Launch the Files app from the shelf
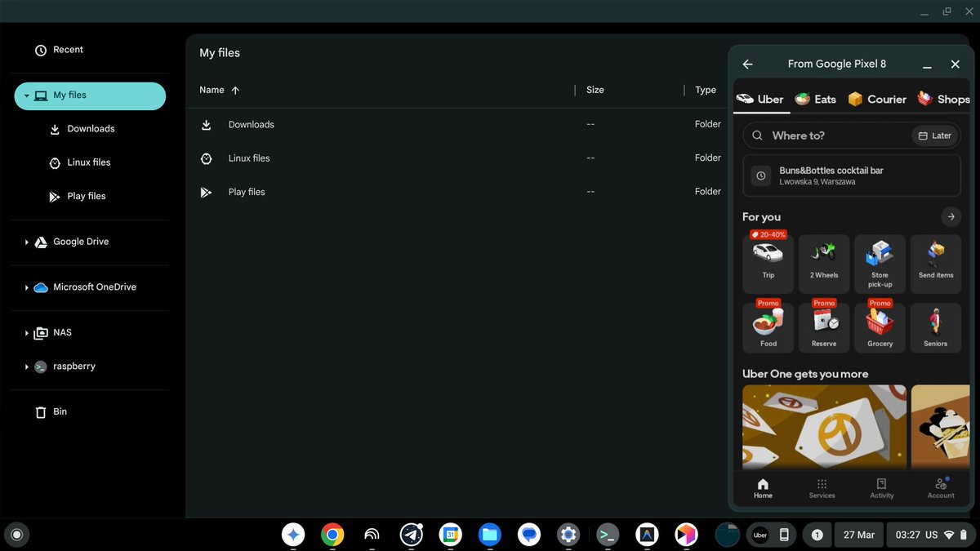This screenshot has height=551, width=980. click(489, 535)
